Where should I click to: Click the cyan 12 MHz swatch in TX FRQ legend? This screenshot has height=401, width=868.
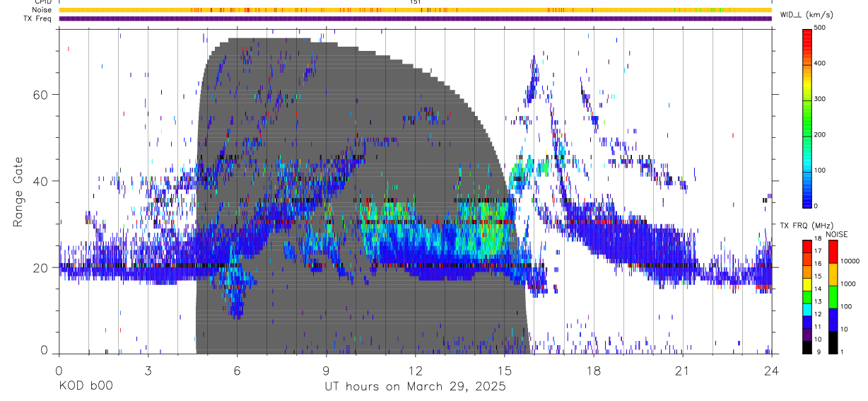coord(807,309)
